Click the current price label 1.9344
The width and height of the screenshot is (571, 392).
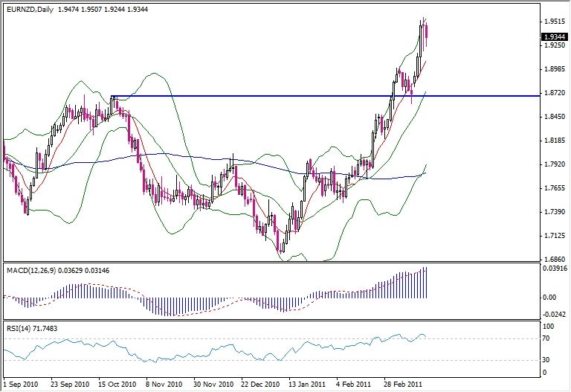[x=554, y=36]
